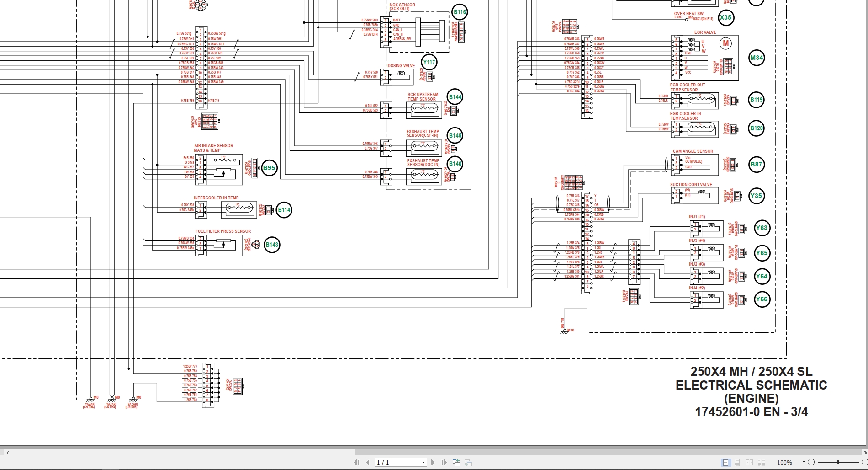868x470 pixels.
Task: Go to the next page
Action: click(433, 462)
